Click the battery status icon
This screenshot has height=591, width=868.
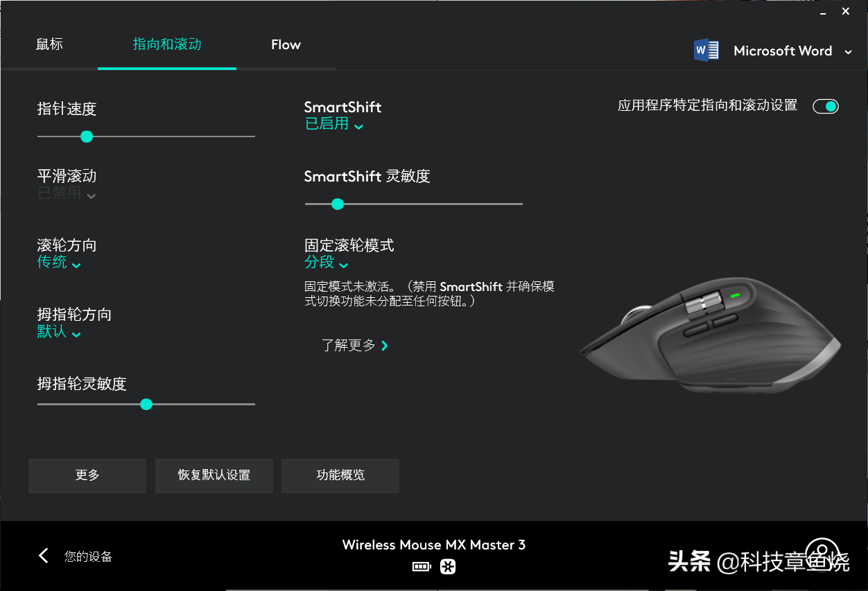(422, 567)
